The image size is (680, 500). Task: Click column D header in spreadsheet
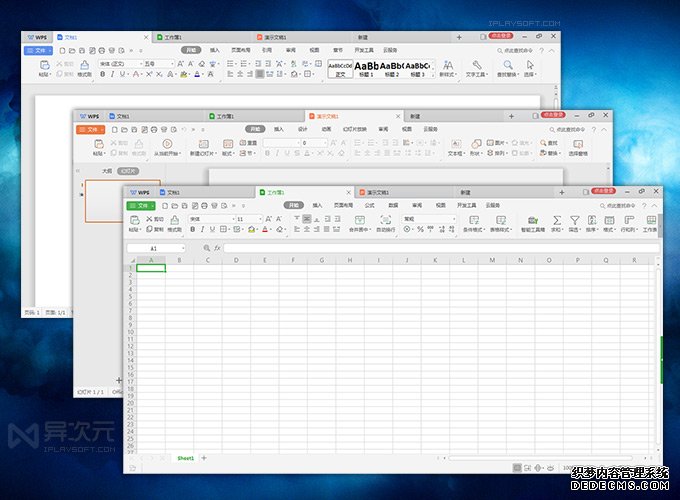click(236, 260)
